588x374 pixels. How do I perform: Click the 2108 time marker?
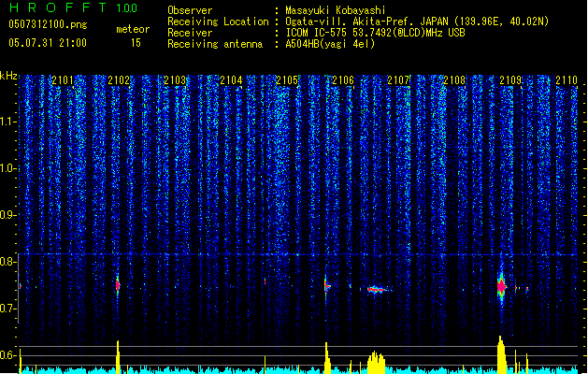(x=454, y=80)
